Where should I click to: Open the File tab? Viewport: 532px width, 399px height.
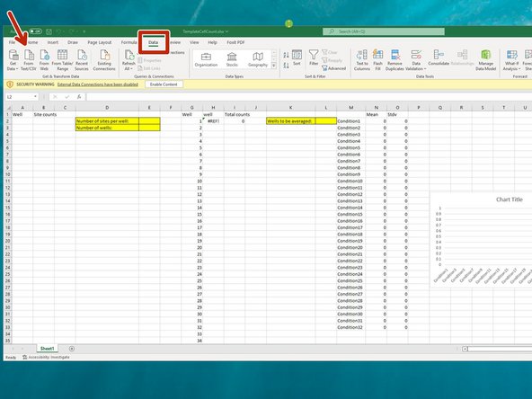click(12, 42)
